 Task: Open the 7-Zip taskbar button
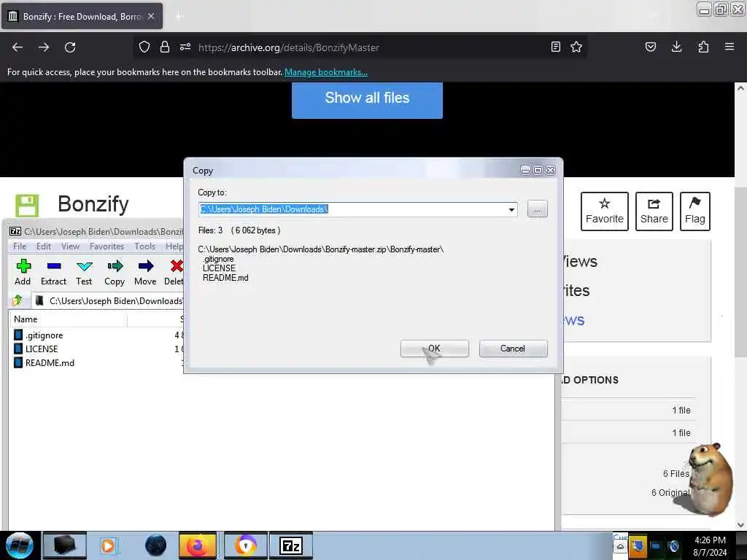tap(291, 545)
